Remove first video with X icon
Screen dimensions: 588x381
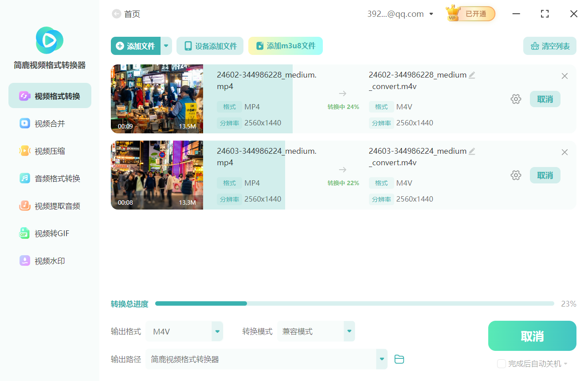pos(564,76)
